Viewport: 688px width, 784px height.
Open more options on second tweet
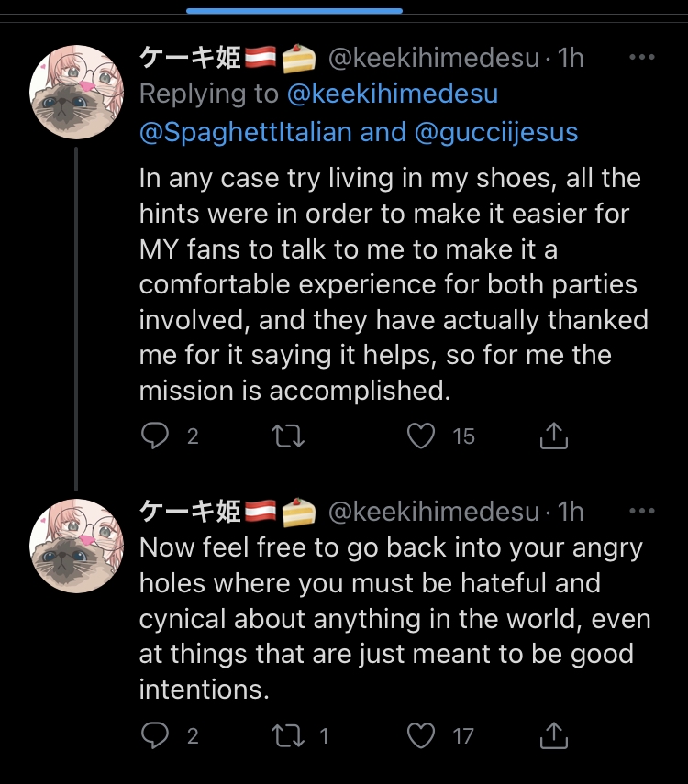tap(641, 511)
